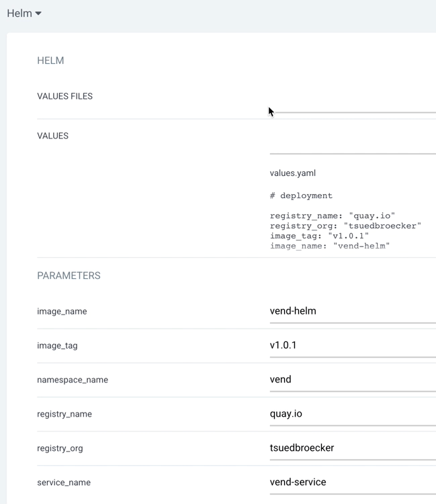This screenshot has width=436, height=504.
Task: Click the VALUES FILES row label
Action: coord(64,96)
